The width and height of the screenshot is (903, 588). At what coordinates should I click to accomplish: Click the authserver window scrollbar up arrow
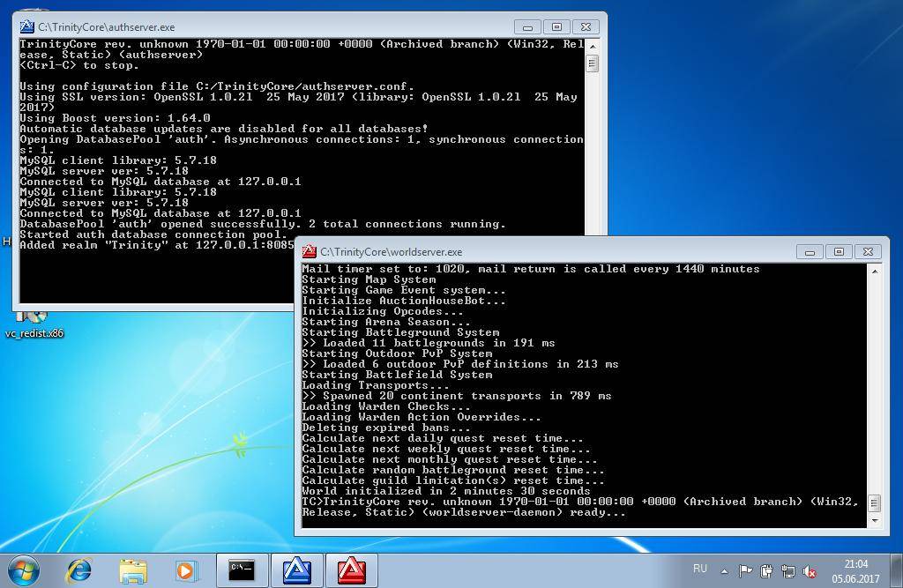pyautogui.click(x=593, y=45)
